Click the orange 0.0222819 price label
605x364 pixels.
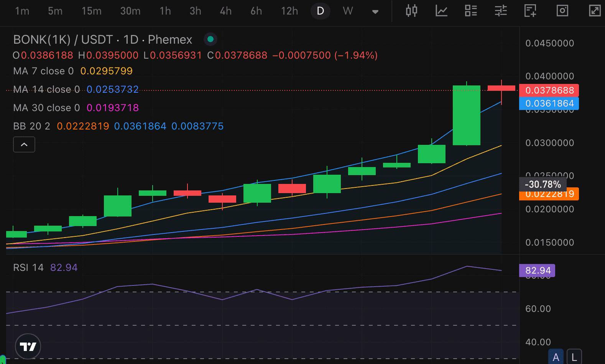pyautogui.click(x=549, y=195)
